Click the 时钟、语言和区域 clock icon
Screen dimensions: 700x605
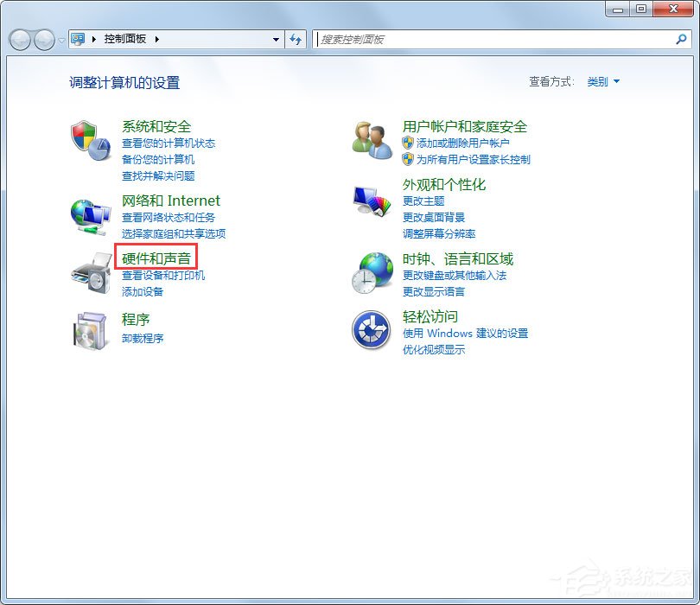pyautogui.click(x=371, y=271)
